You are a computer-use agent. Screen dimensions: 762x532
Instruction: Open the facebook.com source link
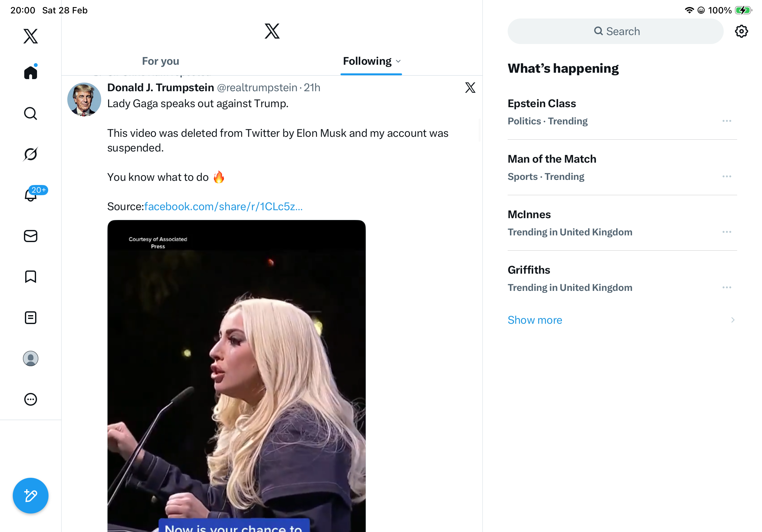point(223,206)
